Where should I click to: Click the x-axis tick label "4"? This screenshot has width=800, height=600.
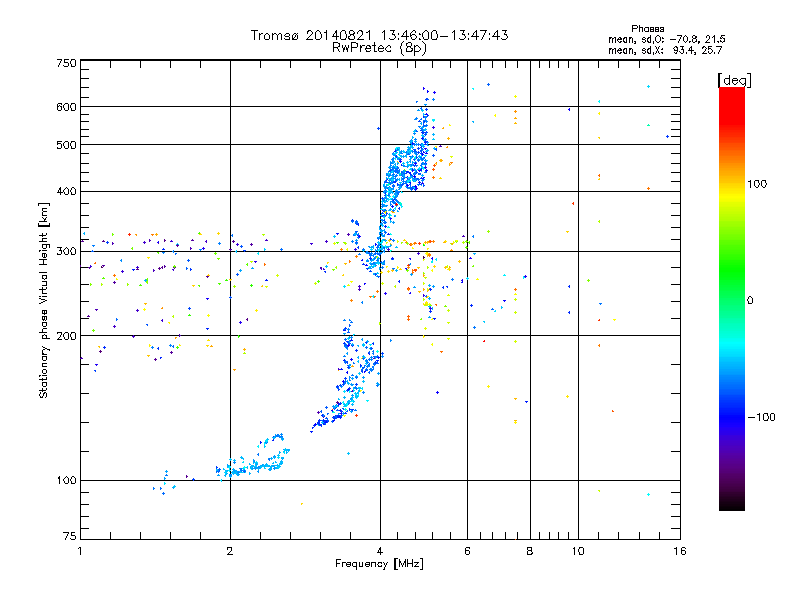click(x=380, y=551)
